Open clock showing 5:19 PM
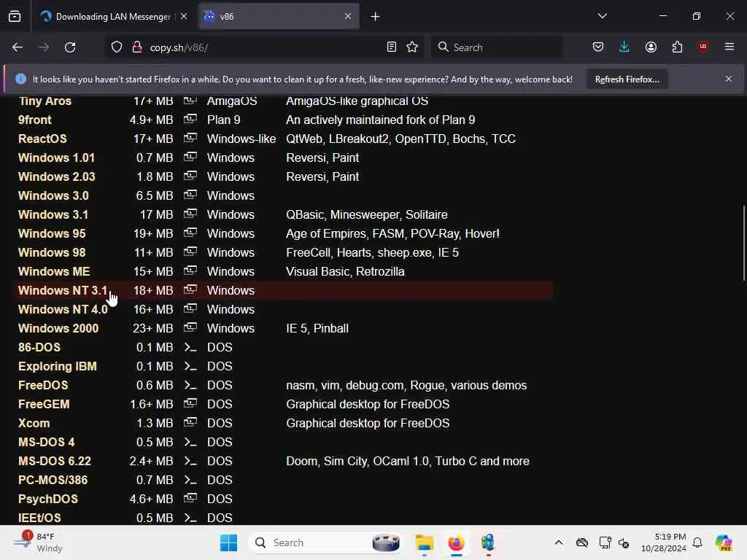This screenshot has width=747, height=560. [664, 542]
